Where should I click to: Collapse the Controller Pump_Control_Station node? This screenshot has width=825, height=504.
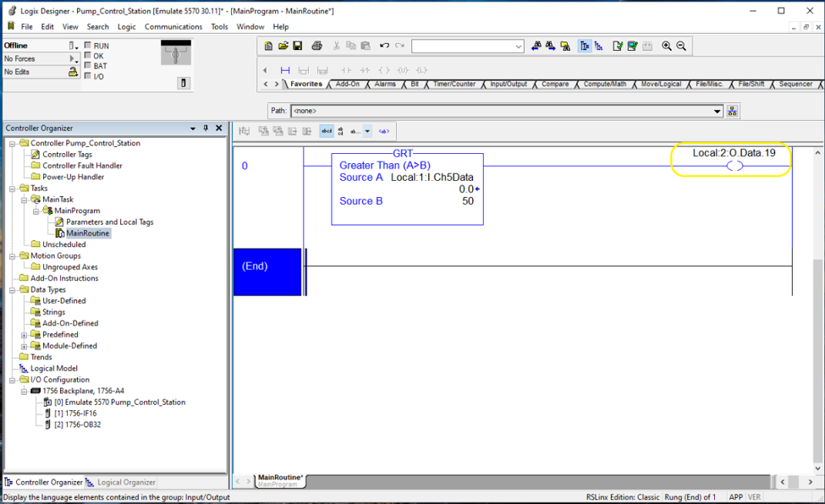pyautogui.click(x=12, y=143)
